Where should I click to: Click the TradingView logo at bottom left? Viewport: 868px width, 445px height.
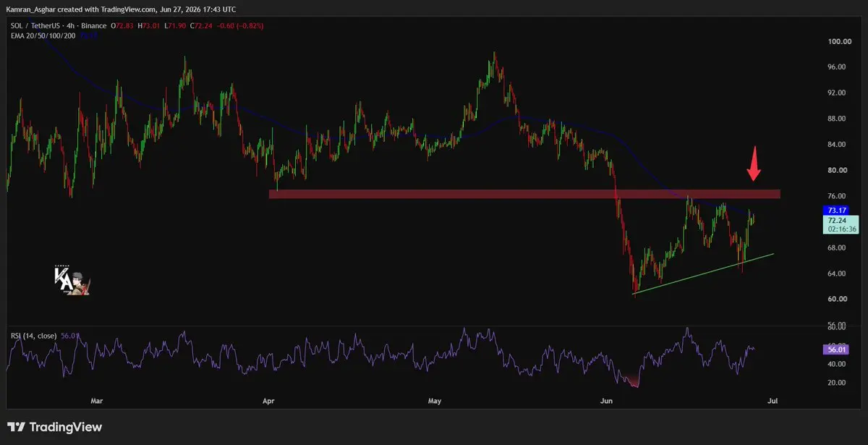pos(55,427)
